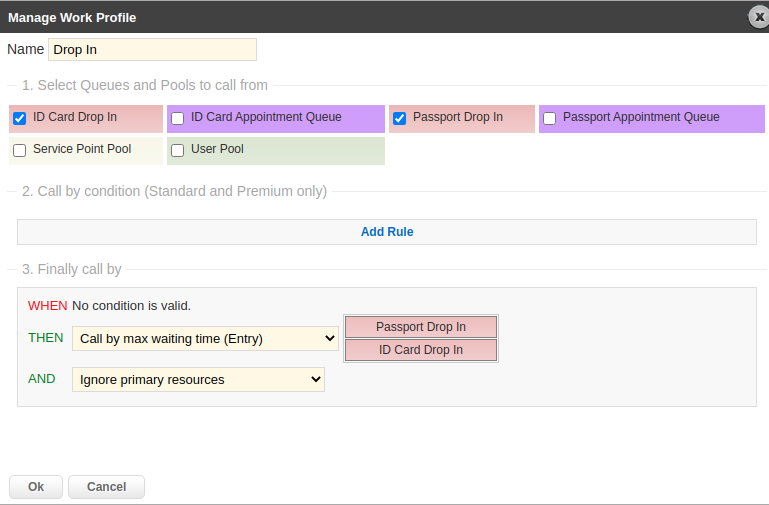This screenshot has height=505, width=769.
Task: Enable the Service Point Pool checkbox
Action: pos(19,150)
